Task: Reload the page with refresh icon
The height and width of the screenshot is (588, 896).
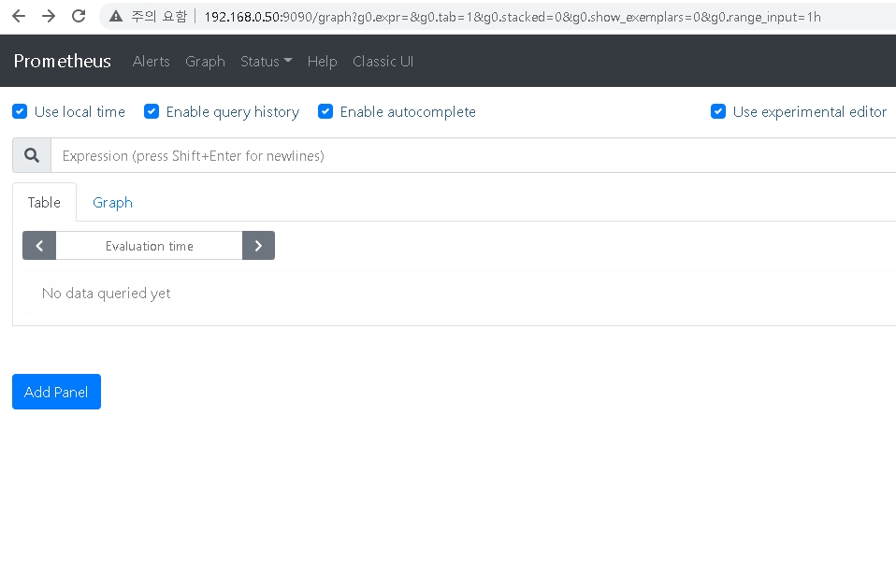Action: click(x=79, y=16)
